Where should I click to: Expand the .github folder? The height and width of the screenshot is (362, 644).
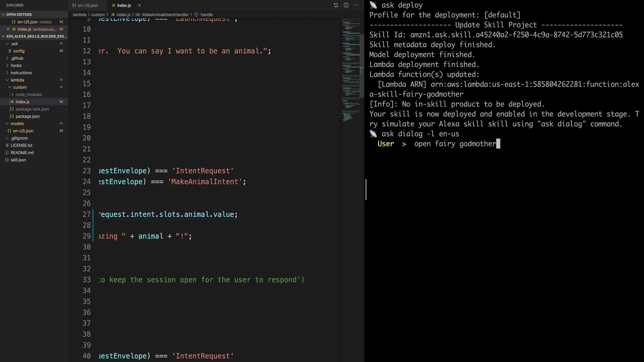point(17,58)
